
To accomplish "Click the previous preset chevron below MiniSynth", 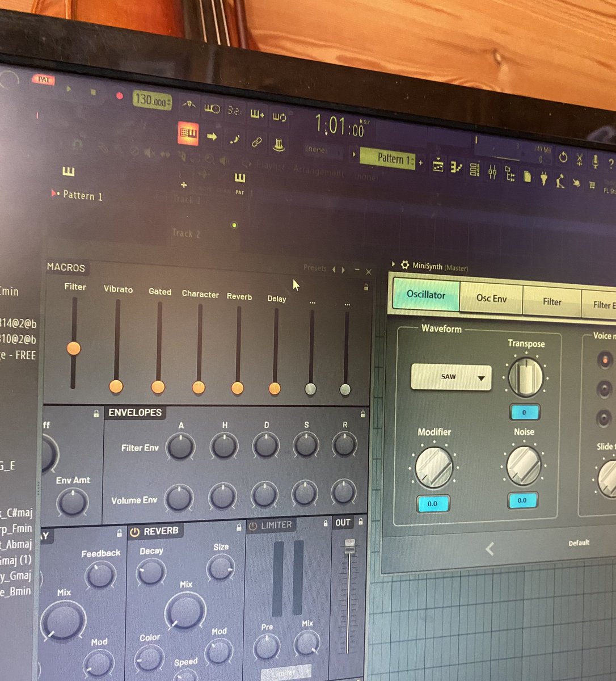I will click(490, 549).
